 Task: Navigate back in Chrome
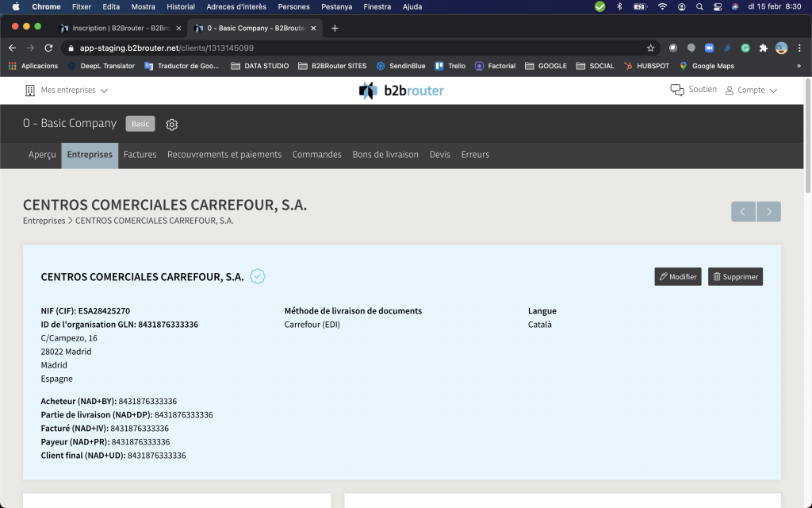pos(13,48)
